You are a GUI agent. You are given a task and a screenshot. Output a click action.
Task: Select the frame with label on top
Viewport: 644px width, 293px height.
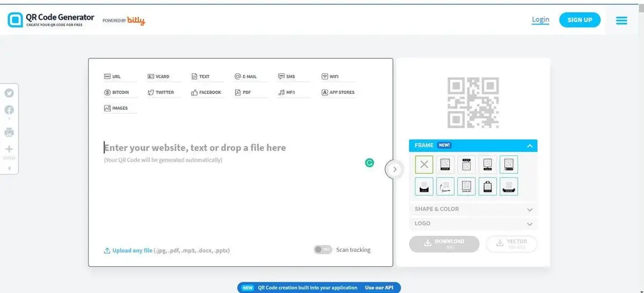tap(466, 164)
